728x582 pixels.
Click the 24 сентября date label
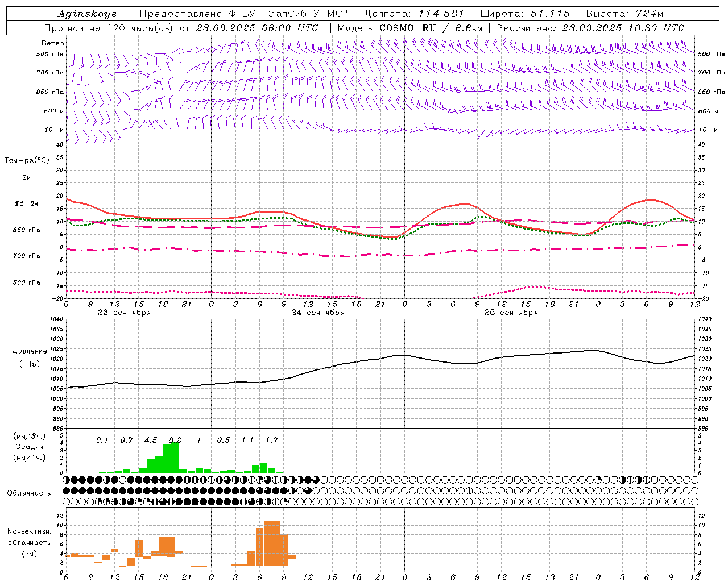(x=318, y=313)
